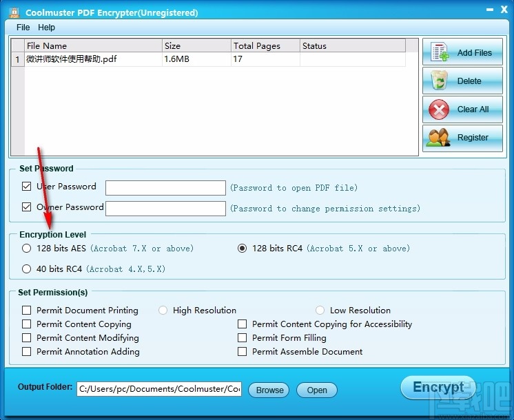
Task: Click the Add Files button label
Action: click(x=474, y=52)
